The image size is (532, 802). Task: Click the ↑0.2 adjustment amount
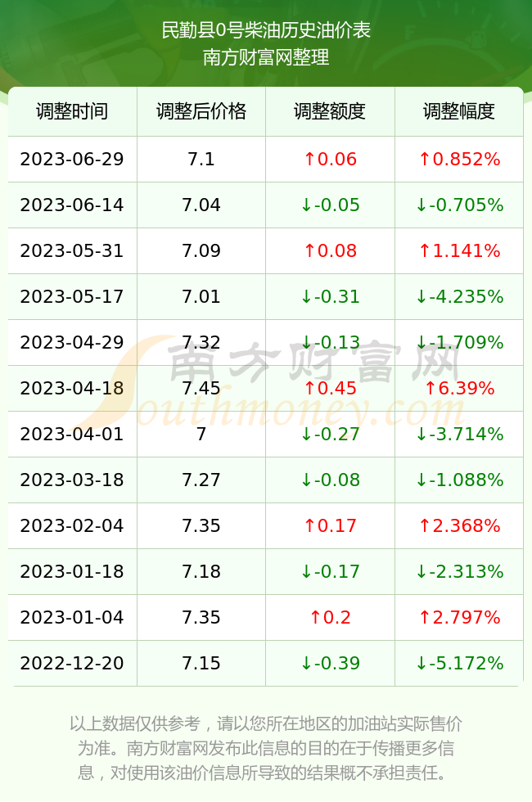(x=330, y=617)
